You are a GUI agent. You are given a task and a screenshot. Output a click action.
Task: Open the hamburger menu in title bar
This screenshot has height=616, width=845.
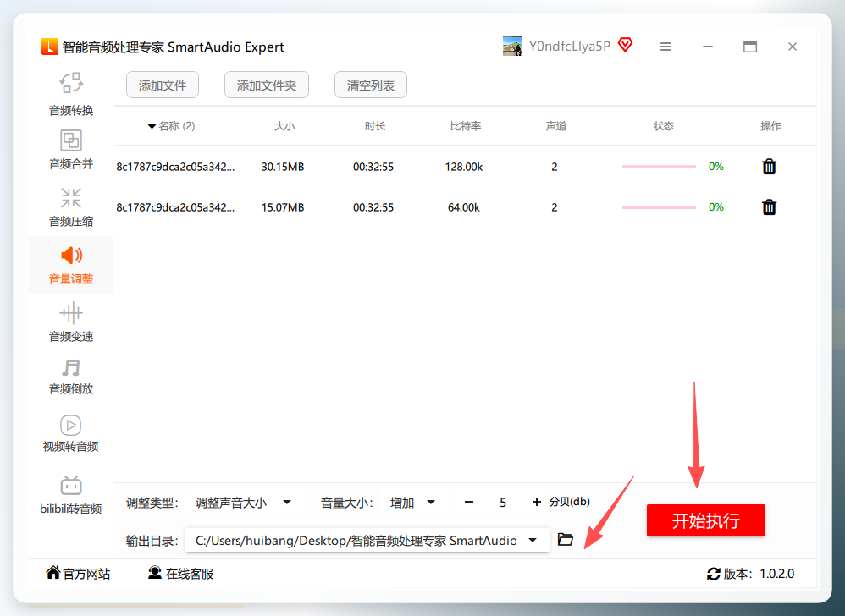coord(666,47)
